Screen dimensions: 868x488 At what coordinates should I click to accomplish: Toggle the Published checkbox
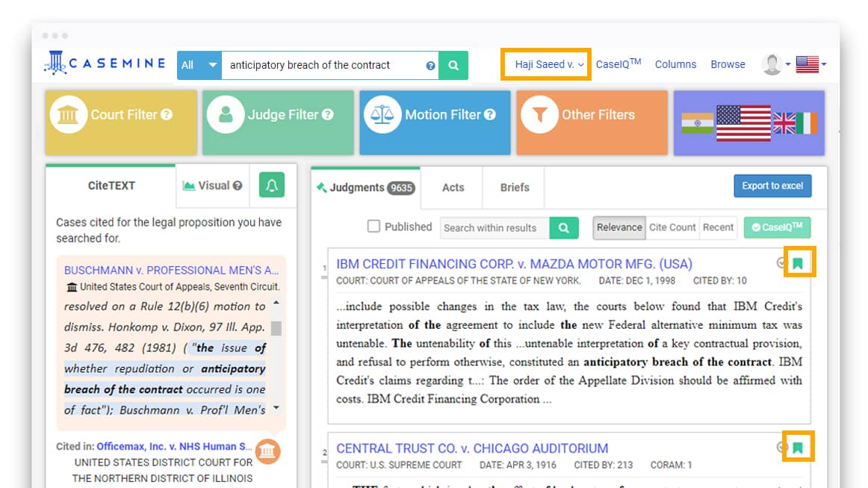[373, 226]
